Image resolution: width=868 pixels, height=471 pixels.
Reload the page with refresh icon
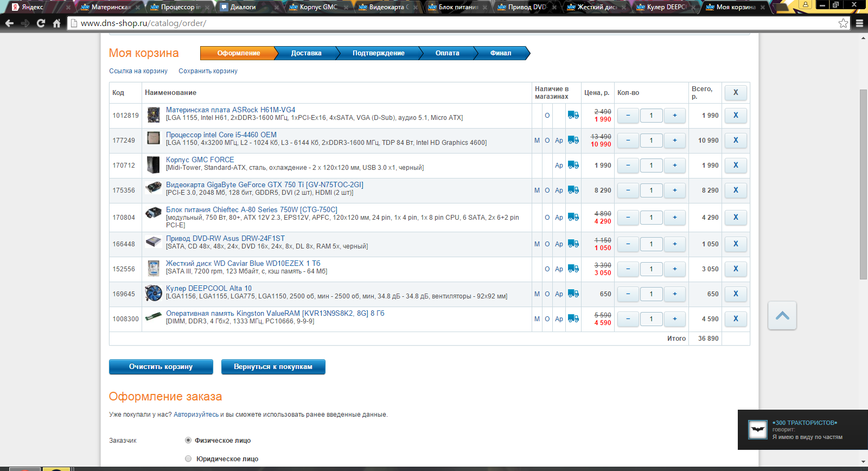tap(41, 23)
